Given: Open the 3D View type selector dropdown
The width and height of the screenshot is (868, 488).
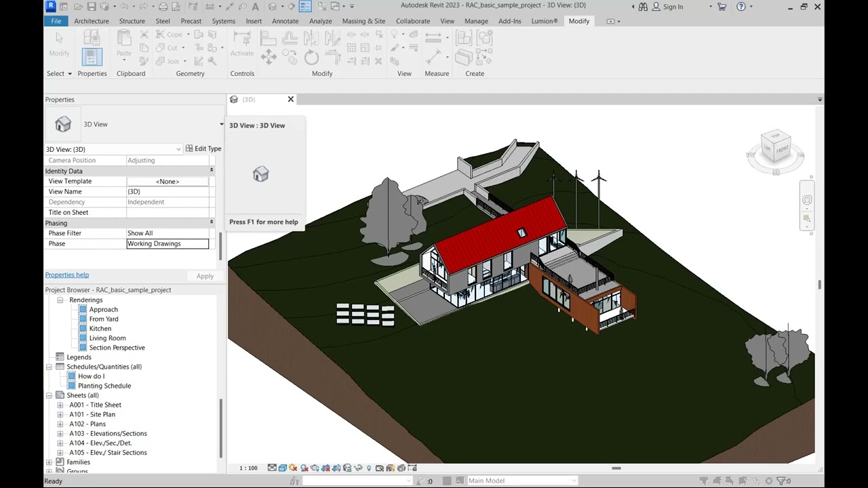Looking at the screenshot, I should click(x=221, y=125).
